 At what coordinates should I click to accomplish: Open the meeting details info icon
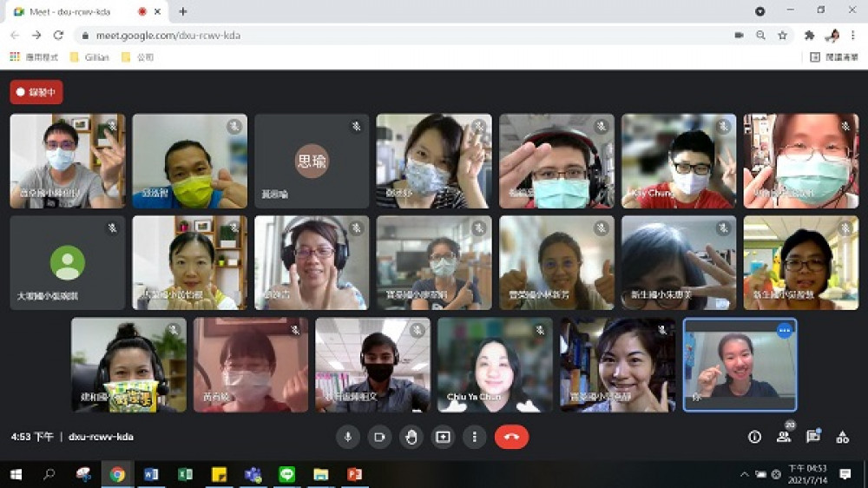click(754, 437)
